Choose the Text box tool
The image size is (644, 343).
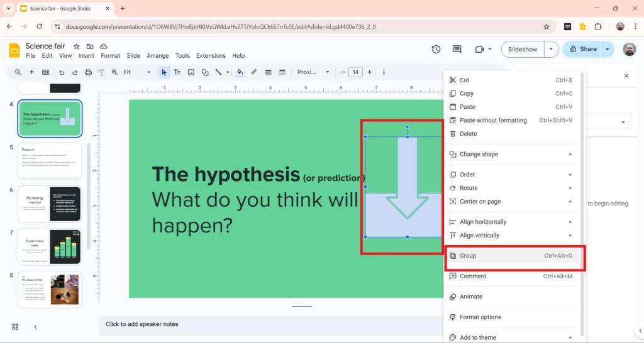coord(177,72)
